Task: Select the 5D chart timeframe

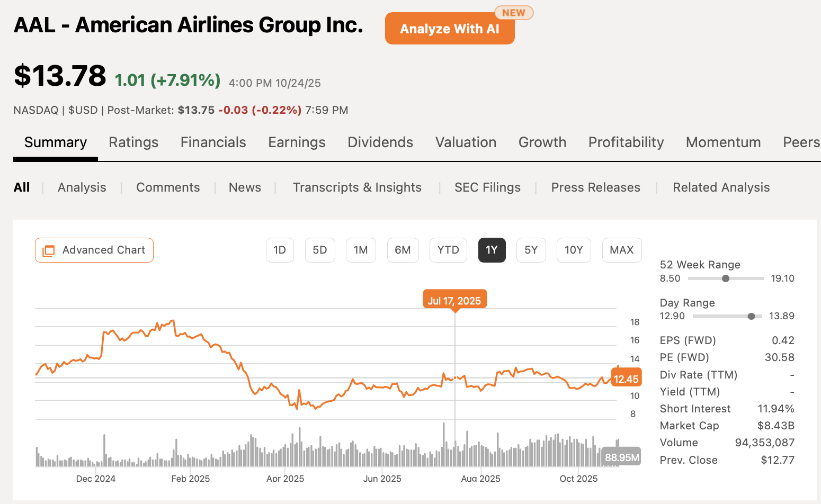Action: (x=320, y=250)
